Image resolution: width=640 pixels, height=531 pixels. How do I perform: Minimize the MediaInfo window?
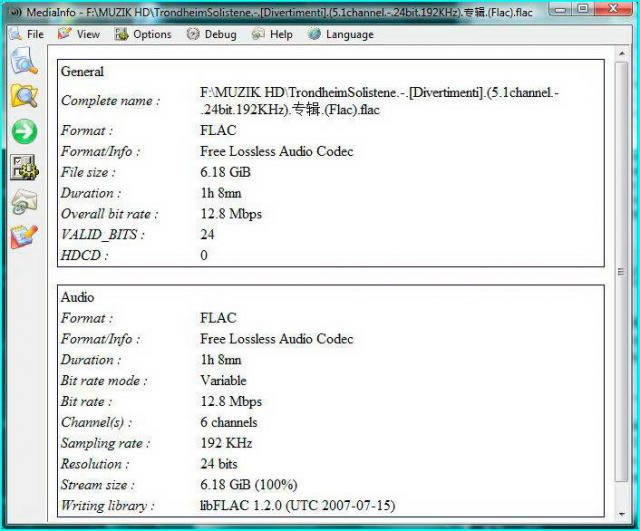point(561,9)
